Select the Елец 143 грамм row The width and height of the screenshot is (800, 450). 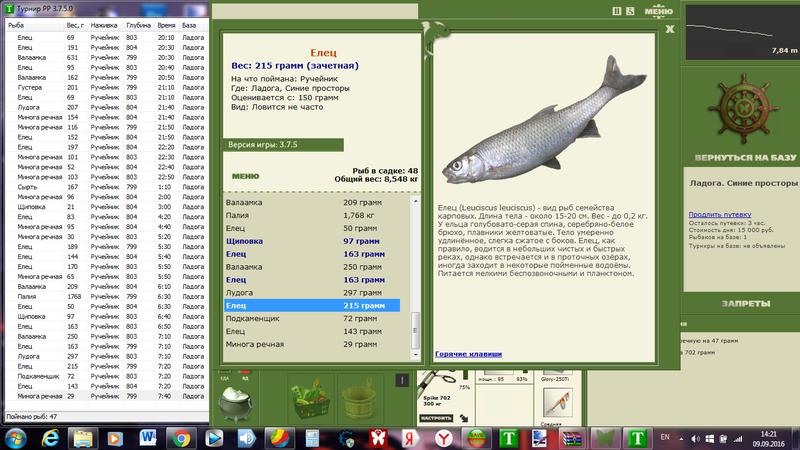(x=312, y=332)
